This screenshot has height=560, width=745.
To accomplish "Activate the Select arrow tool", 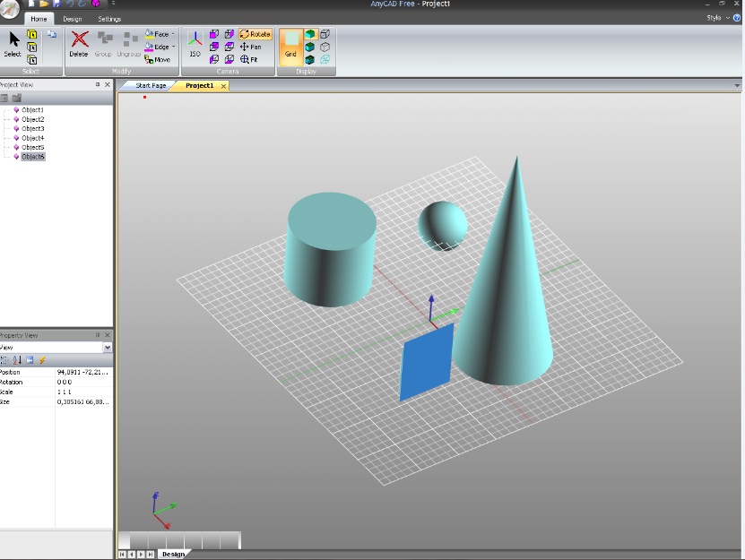I will point(13,44).
